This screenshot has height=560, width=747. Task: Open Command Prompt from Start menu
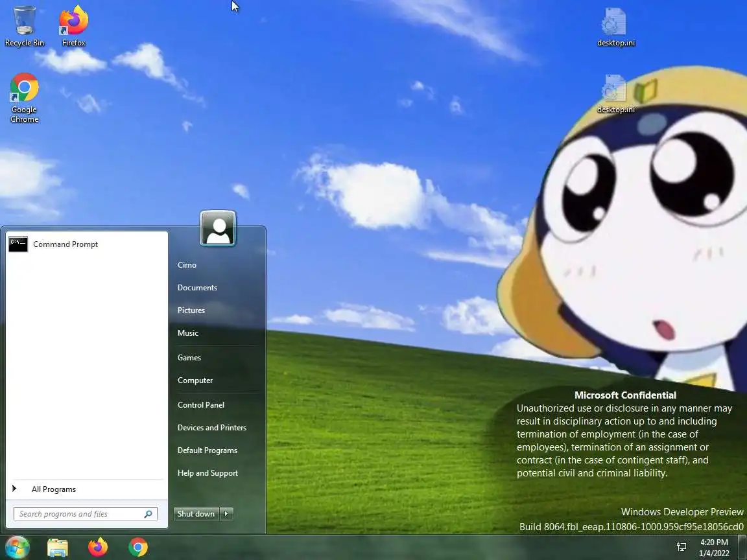[87, 244]
